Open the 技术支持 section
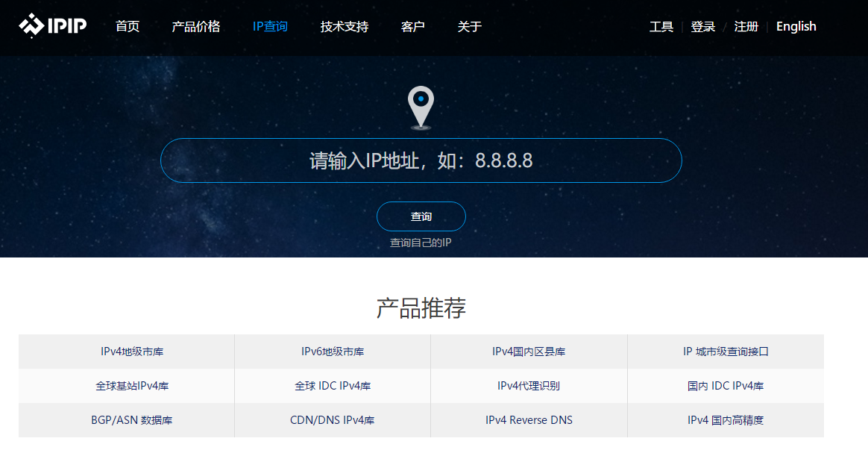This screenshot has width=868, height=456. (x=343, y=27)
